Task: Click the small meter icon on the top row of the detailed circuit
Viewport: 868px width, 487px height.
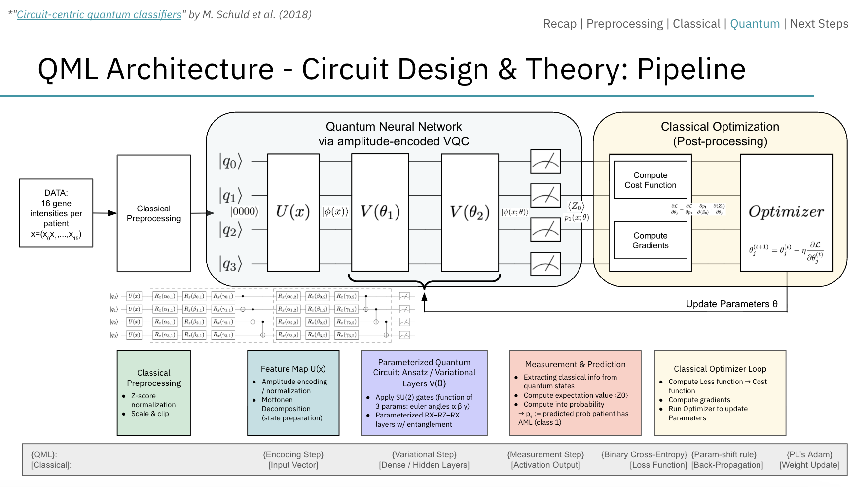Action: (x=404, y=296)
